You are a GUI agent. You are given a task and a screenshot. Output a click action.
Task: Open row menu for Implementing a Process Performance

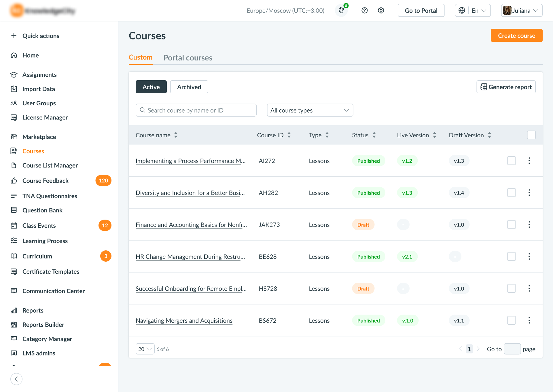pos(529,161)
